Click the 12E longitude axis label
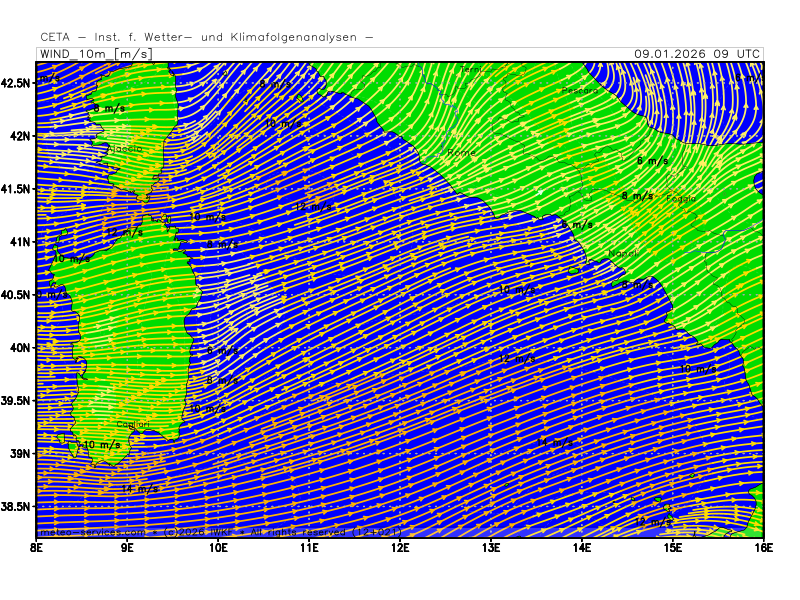The height and width of the screenshot is (600, 800). pos(400,546)
